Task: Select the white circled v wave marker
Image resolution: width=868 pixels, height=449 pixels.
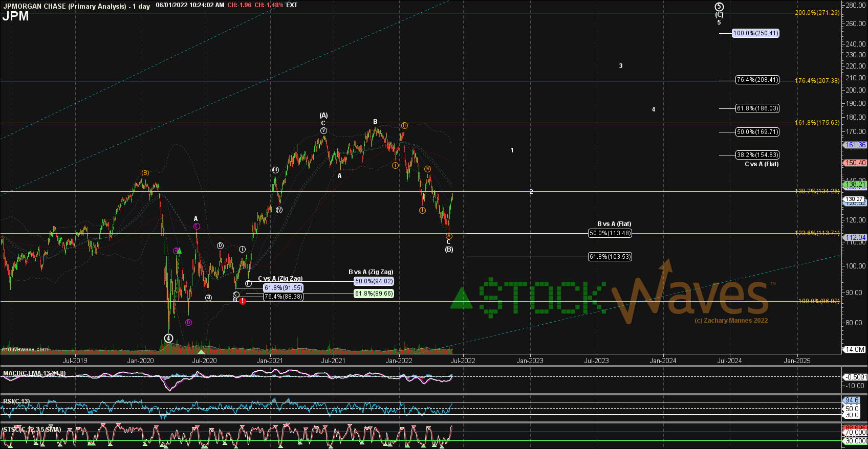Action: point(324,131)
